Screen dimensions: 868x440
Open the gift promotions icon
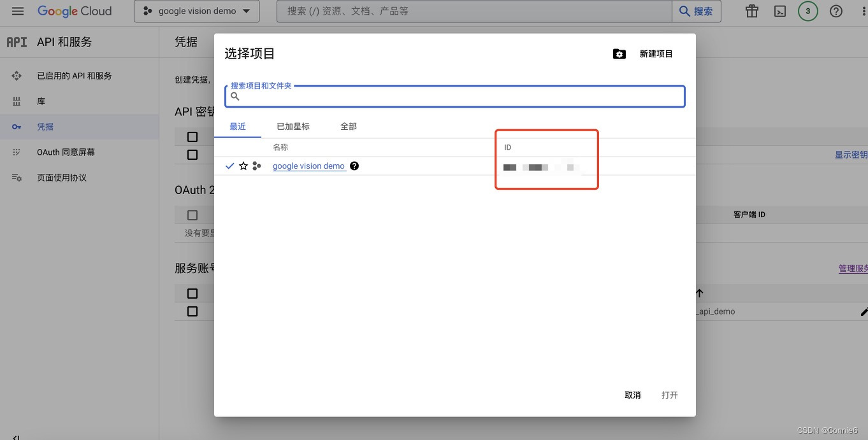click(751, 10)
